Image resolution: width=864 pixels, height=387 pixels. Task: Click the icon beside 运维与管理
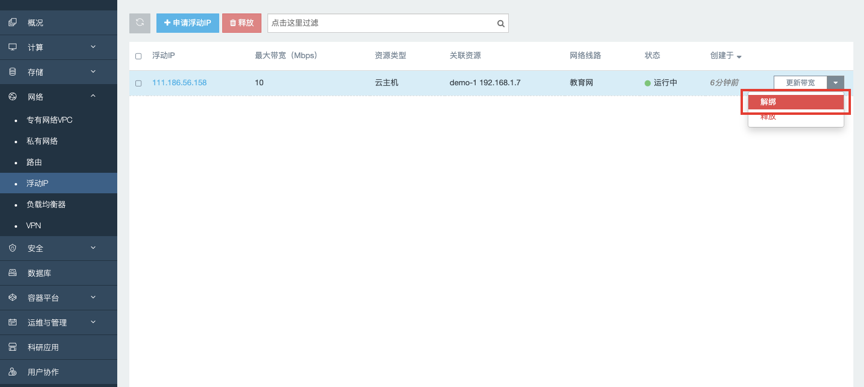(13, 322)
